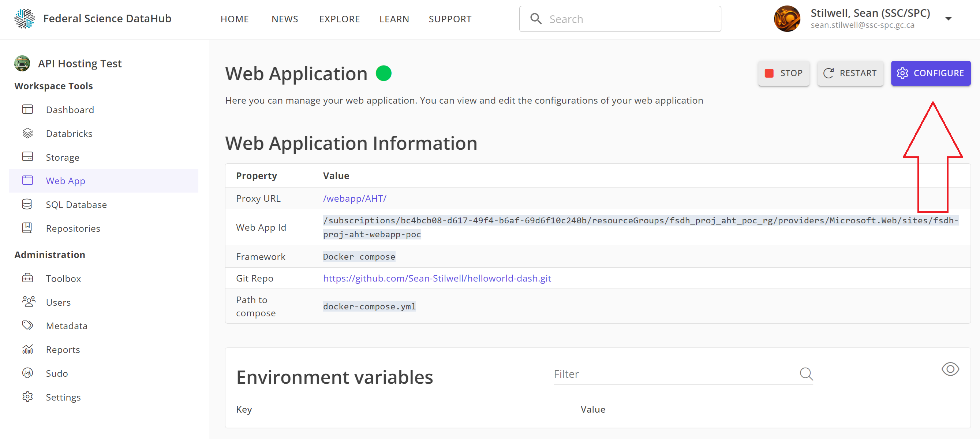Open the Sudo administration tool
This screenshot has height=439, width=980.
pos(56,373)
